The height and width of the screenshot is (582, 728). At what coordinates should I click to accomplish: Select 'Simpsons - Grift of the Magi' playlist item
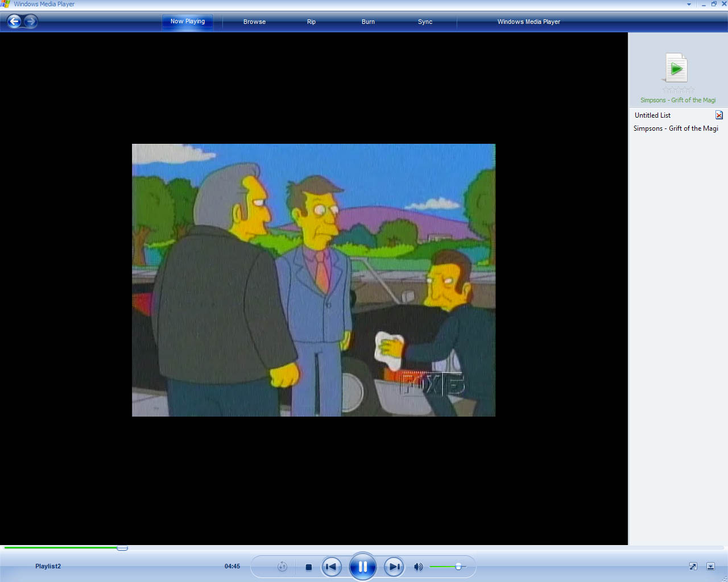point(676,128)
